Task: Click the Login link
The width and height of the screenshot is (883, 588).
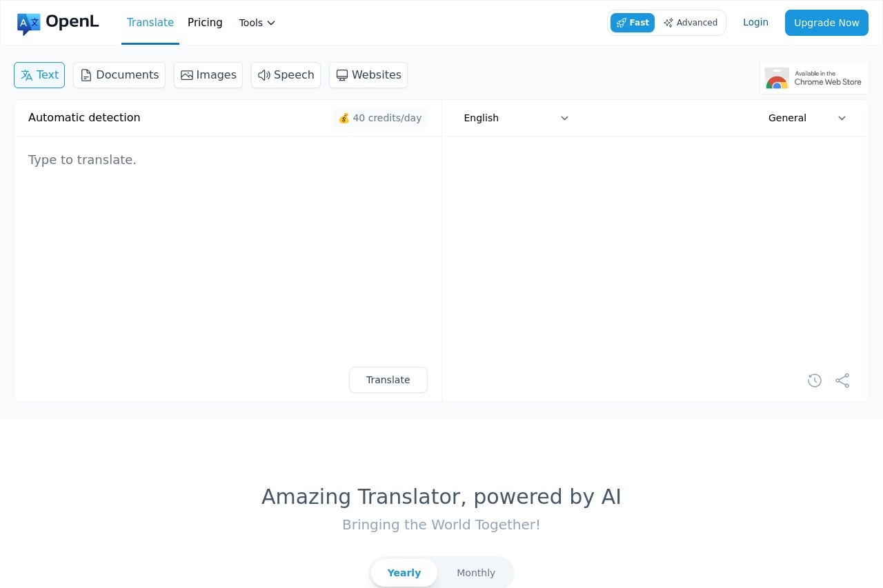Action: pyautogui.click(x=755, y=22)
